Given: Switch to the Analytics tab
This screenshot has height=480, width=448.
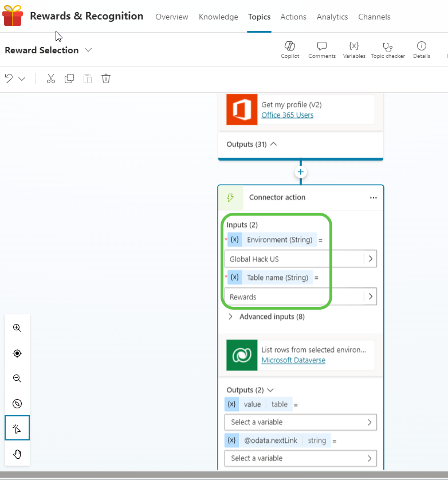Looking at the screenshot, I should [332, 17].
